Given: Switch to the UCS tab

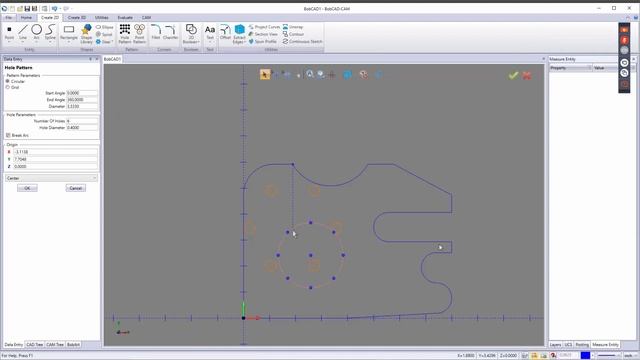Looking at the screenshot, I should coord(568,345).
